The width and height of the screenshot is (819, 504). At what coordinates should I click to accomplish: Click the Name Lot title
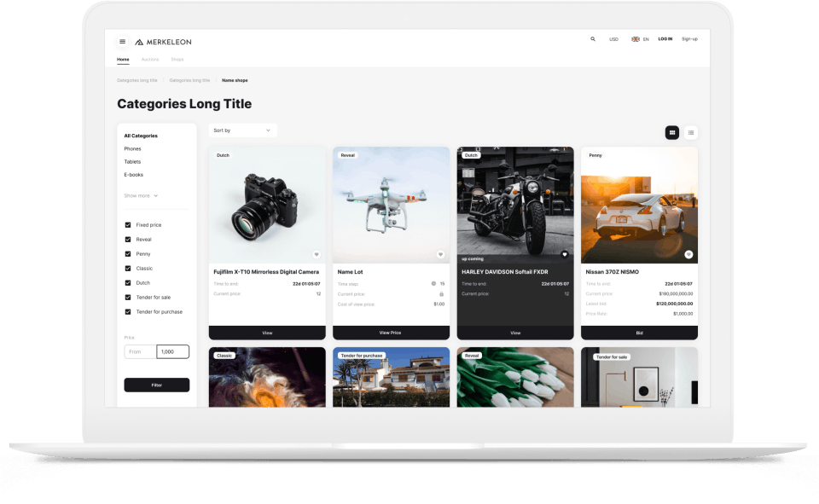pos(350,272)
